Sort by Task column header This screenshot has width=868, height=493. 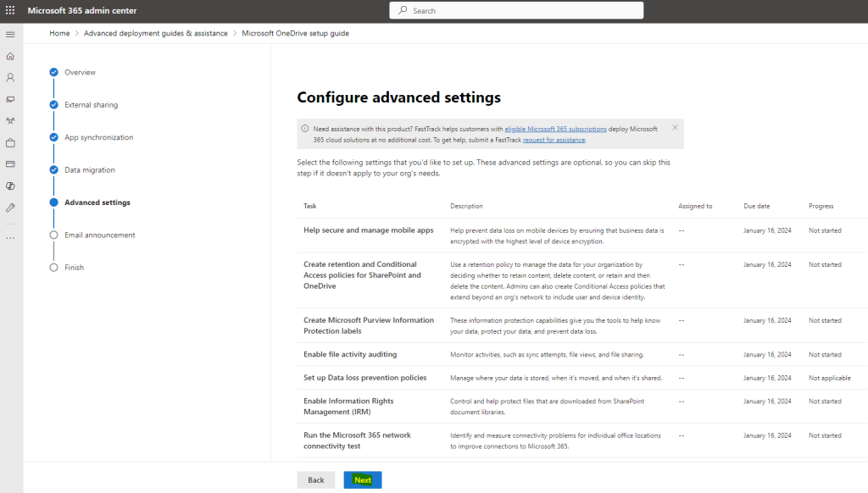[x=309, y=206]
